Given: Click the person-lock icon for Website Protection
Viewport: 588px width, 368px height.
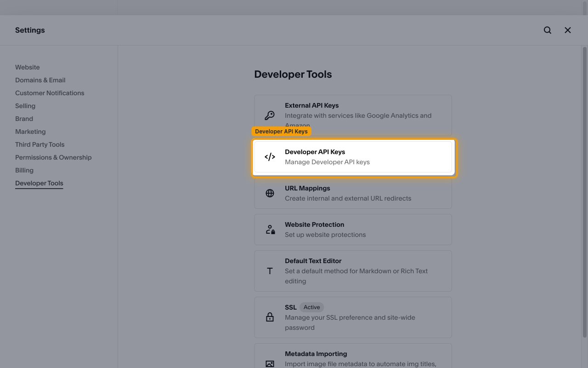Looking at the screenshot, I should click(270, 230).
